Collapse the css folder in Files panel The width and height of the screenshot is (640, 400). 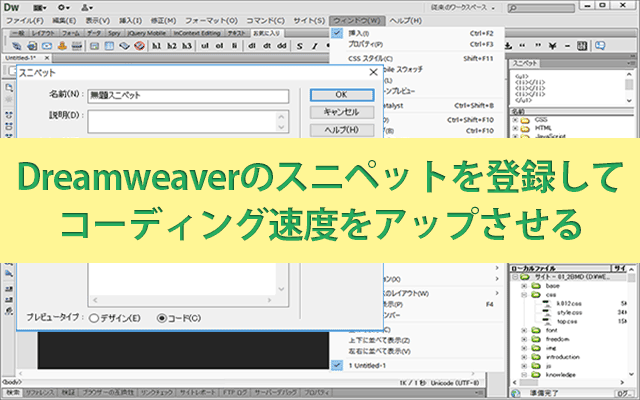[x=524, y=295]
